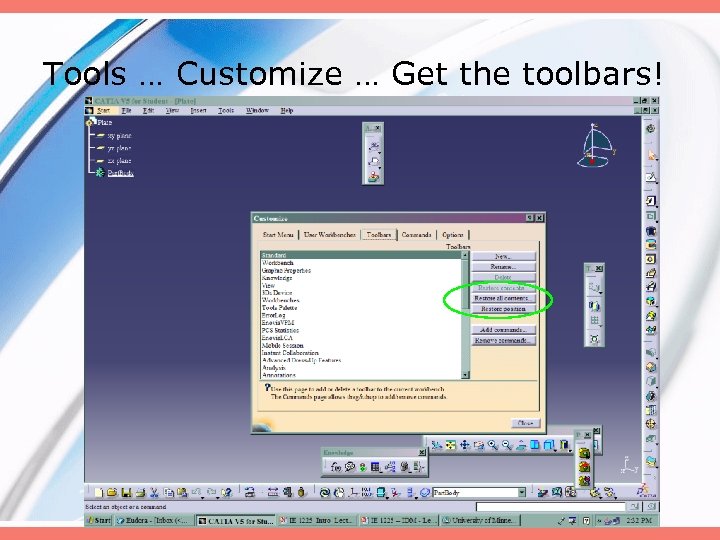
Task: Click the Copy icon in standard toolbar
Action: coord(169,493)
